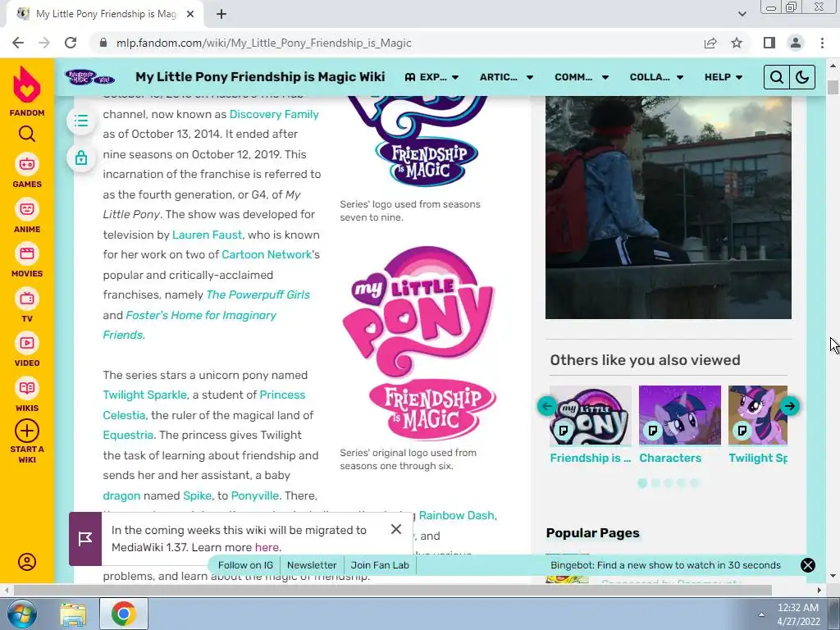Click the sidebar search magnifier icon

point(27,134)
